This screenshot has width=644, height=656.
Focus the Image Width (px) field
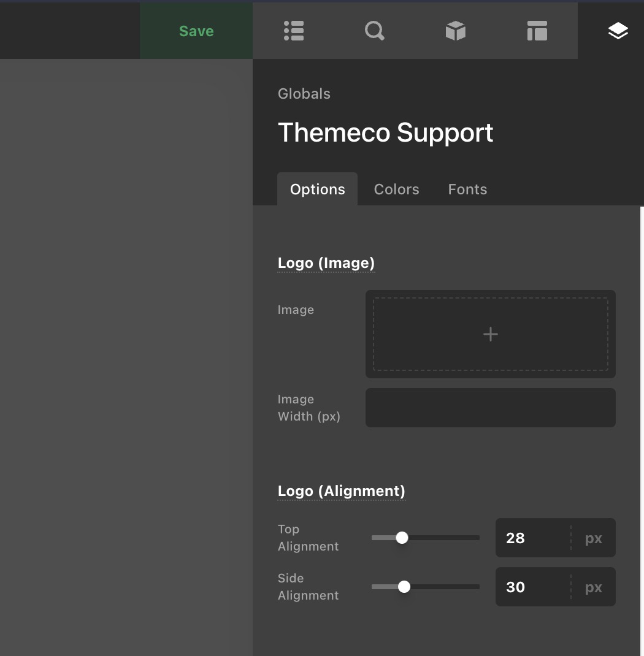pyautogui.click(x=490, y=408)
